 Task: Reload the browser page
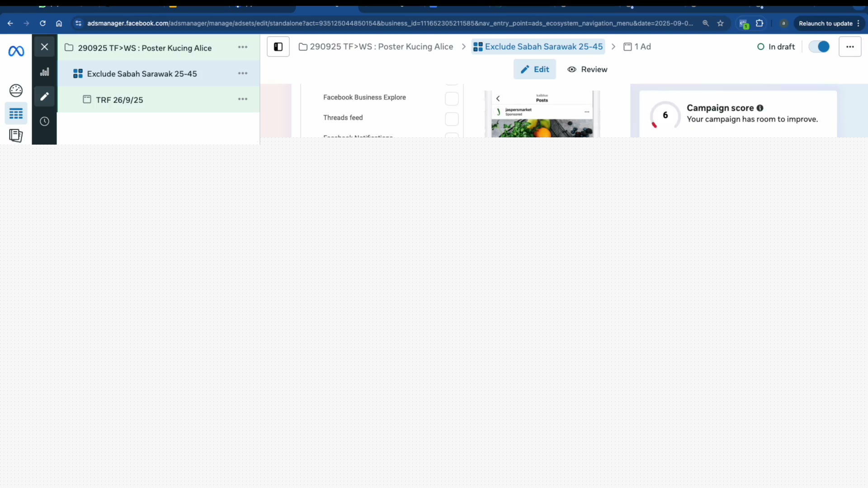pos(42,23)
